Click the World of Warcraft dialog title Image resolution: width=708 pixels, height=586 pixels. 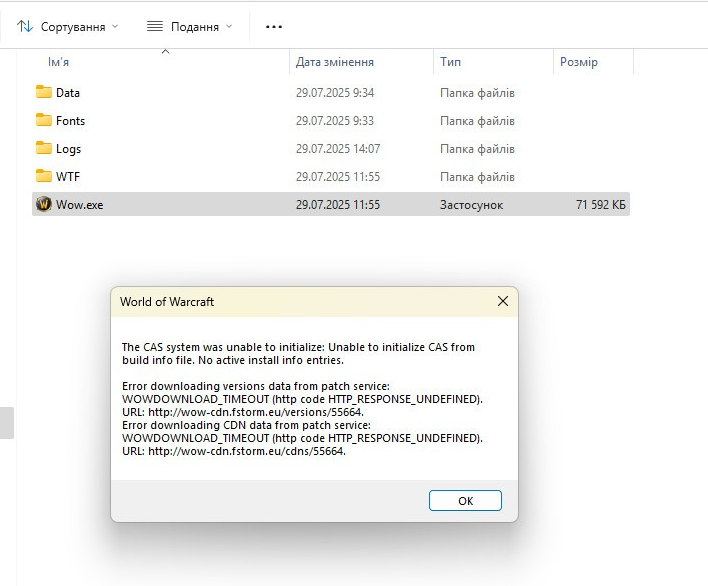[167, 302]
